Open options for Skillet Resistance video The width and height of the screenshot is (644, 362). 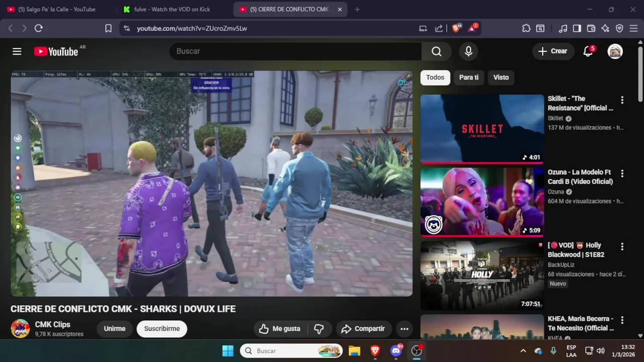pos(622,100)
